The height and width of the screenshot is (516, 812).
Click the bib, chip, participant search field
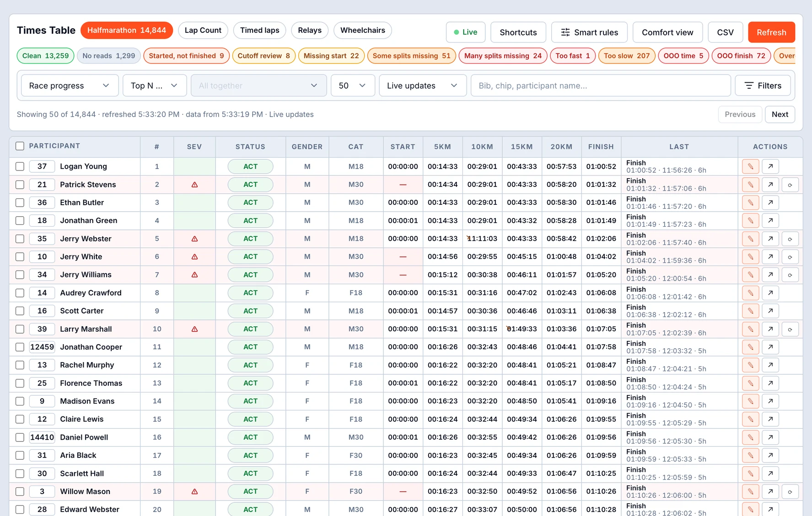click(x=601, y=85)
